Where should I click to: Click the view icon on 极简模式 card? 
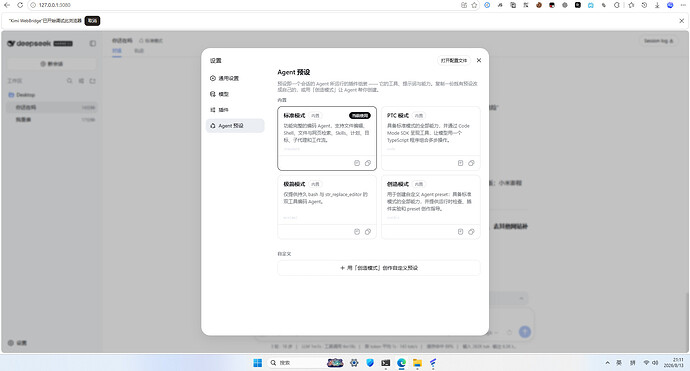pyautogui.click(x=357, y=232)
